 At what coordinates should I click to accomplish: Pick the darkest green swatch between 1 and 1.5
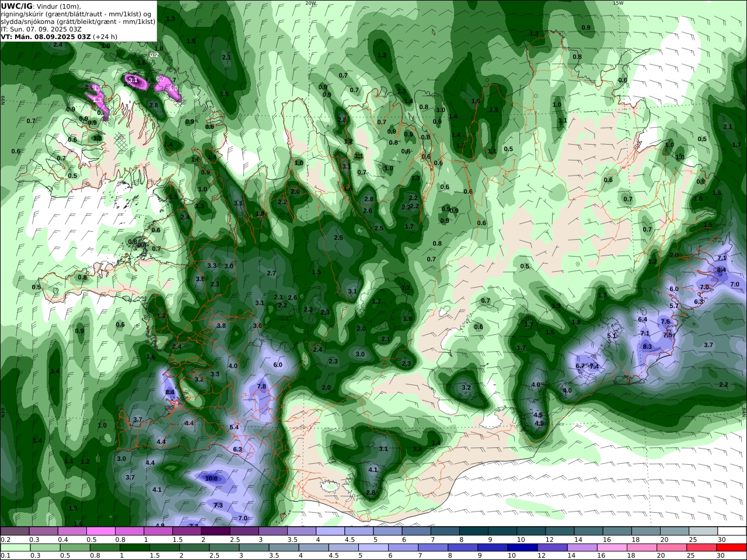tap(134, 548)
